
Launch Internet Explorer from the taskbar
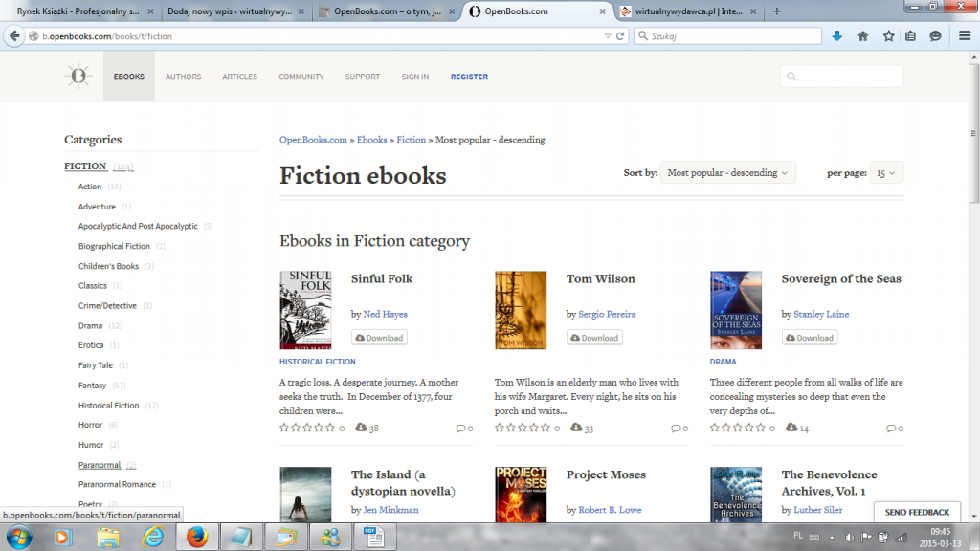pos(153,537)
